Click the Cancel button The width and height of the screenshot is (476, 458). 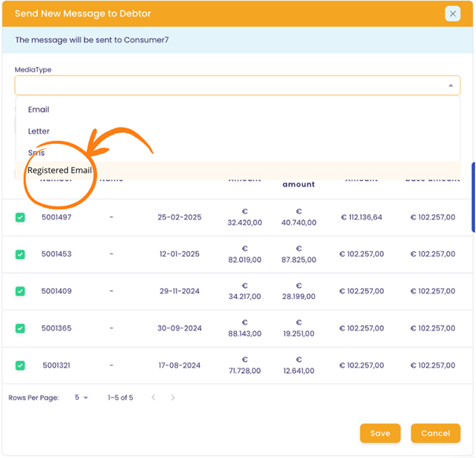pyautogui.click(x=435, y=434)
